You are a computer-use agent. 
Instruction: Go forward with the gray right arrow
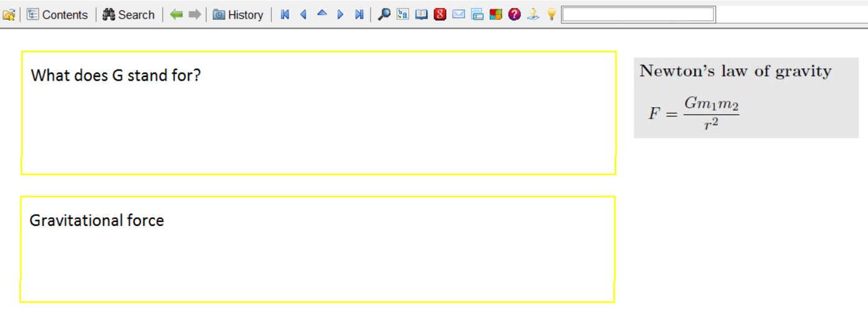click(195, 14)
